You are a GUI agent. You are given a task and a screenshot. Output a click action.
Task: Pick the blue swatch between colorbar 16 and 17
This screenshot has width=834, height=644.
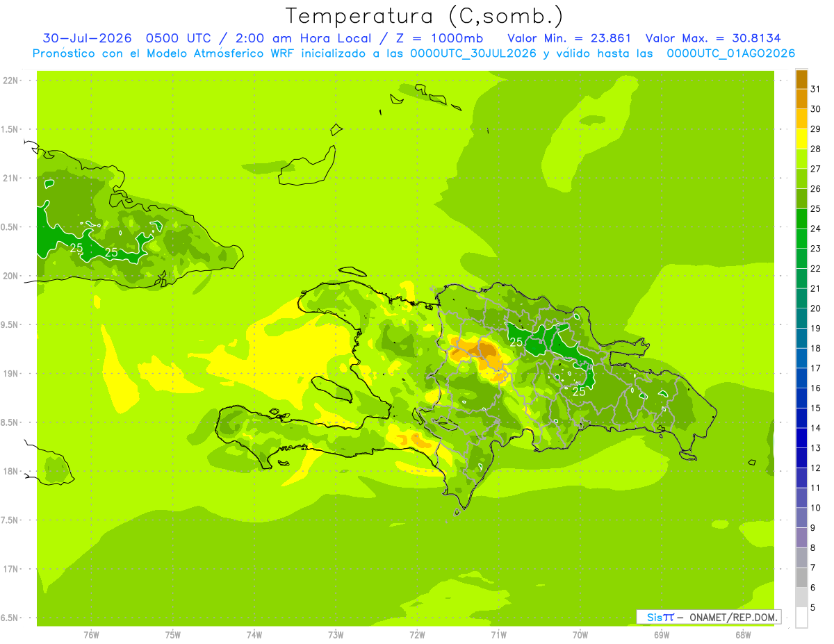tap(801, 379)
